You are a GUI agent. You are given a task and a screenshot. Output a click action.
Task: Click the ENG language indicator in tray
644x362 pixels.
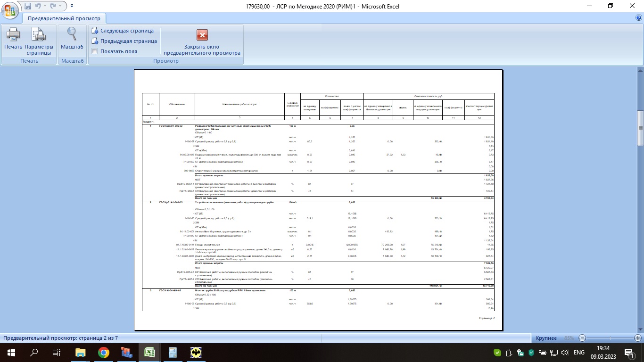click(579, 353)
